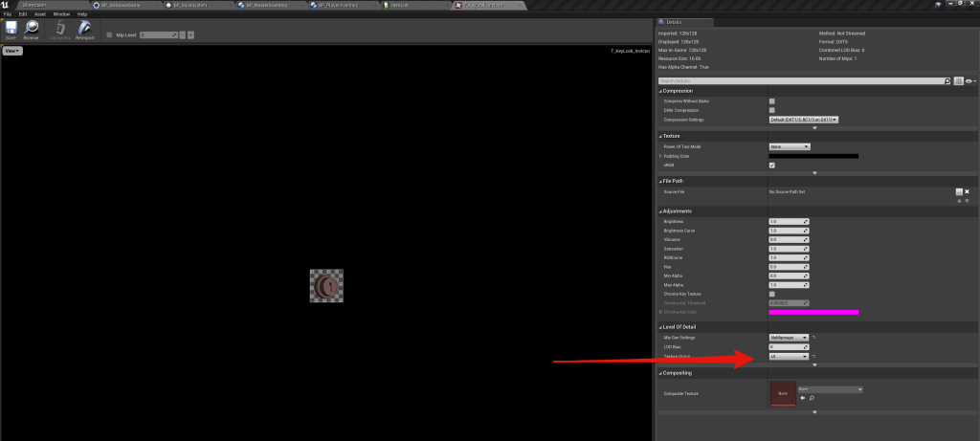This screenshot has height=441, width=980.
Task: Use selected asset arrow for Composite Texture
Action: point(802,398)
